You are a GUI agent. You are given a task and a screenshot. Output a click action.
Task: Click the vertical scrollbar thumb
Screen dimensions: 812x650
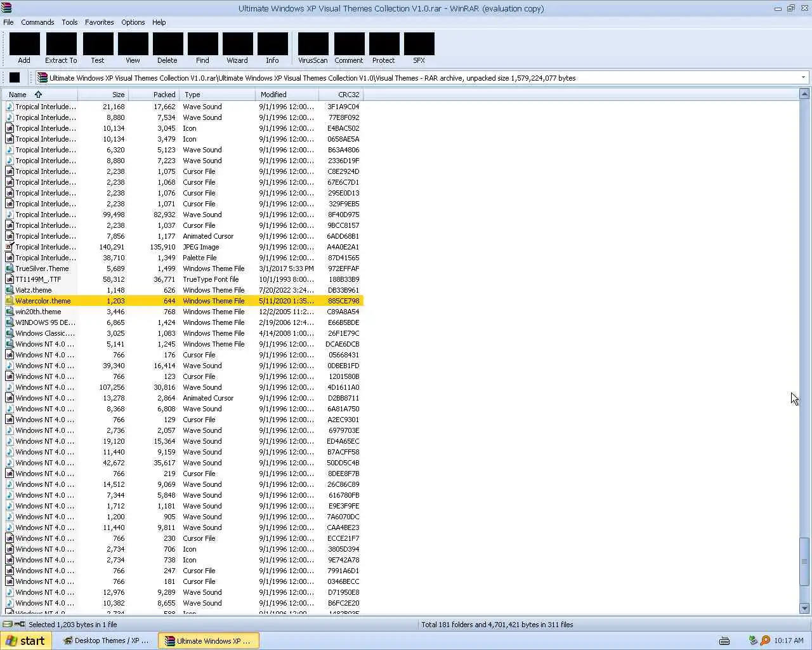pyautogui.click(x=804, y=562)
